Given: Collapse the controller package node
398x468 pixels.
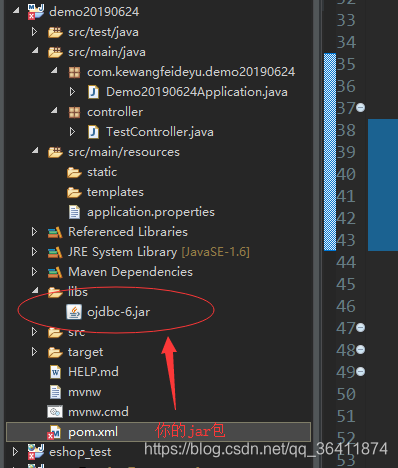Looking at the screenshot, I should (x=54, y=111).
